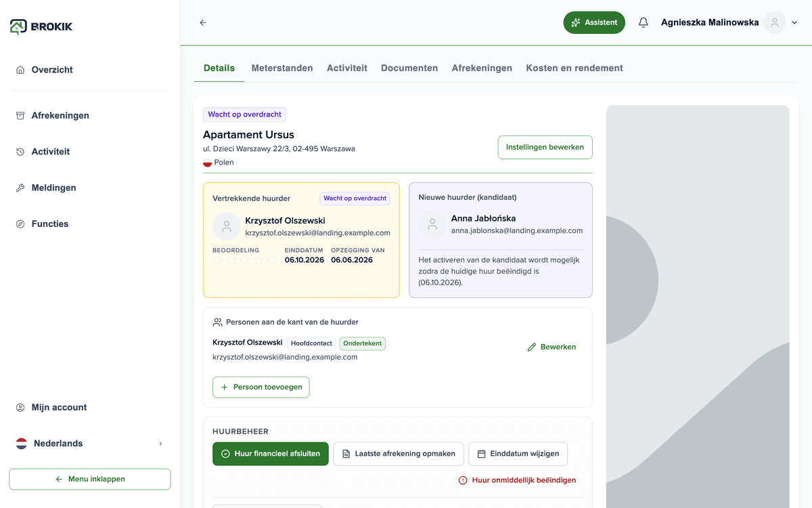Open the Afrekeningen tab
The image size is (812, 508).
pos(482,68)
